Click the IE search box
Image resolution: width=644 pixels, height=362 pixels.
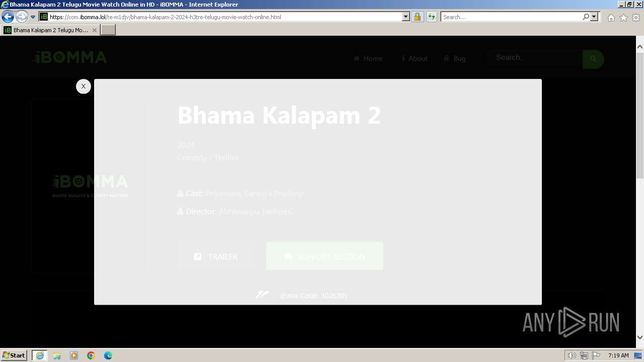(511, 17)
